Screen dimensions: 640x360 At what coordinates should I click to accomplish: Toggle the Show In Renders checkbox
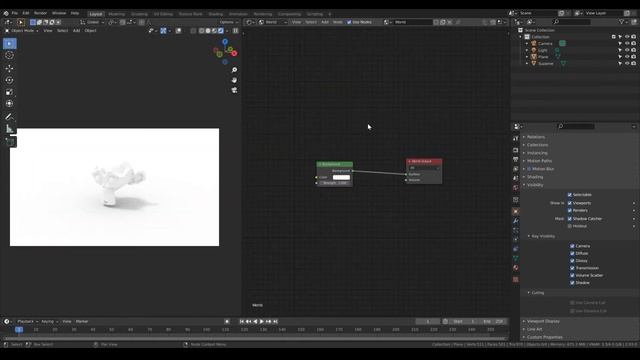569,210
